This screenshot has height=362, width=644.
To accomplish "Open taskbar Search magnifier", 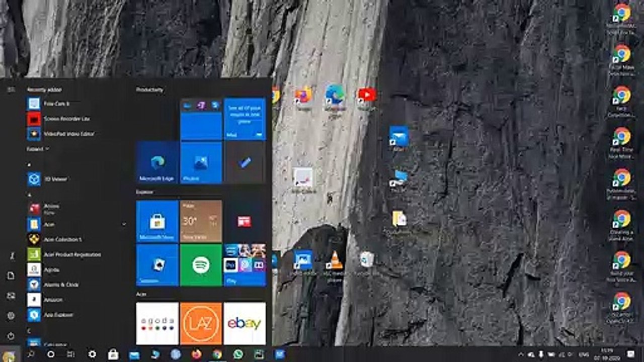I will click(31, 354).
